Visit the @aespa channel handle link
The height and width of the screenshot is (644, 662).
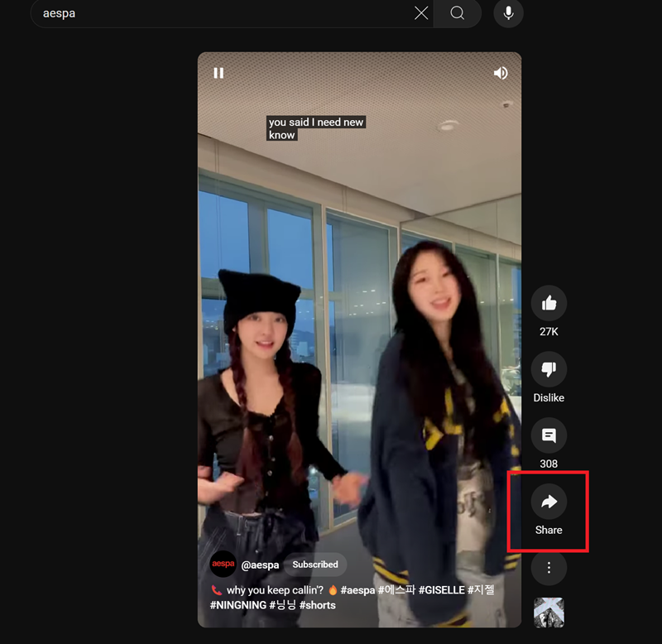(260, 565)
